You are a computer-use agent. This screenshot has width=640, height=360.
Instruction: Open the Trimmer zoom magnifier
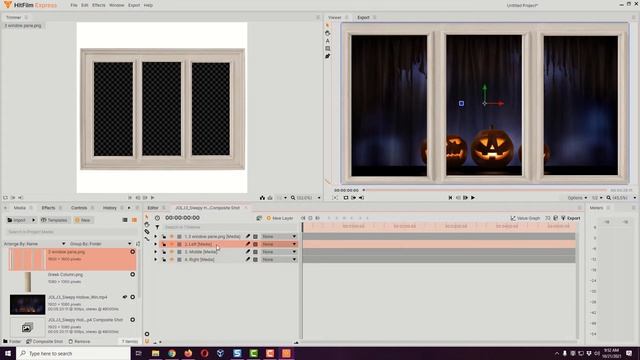pos(293,198)
